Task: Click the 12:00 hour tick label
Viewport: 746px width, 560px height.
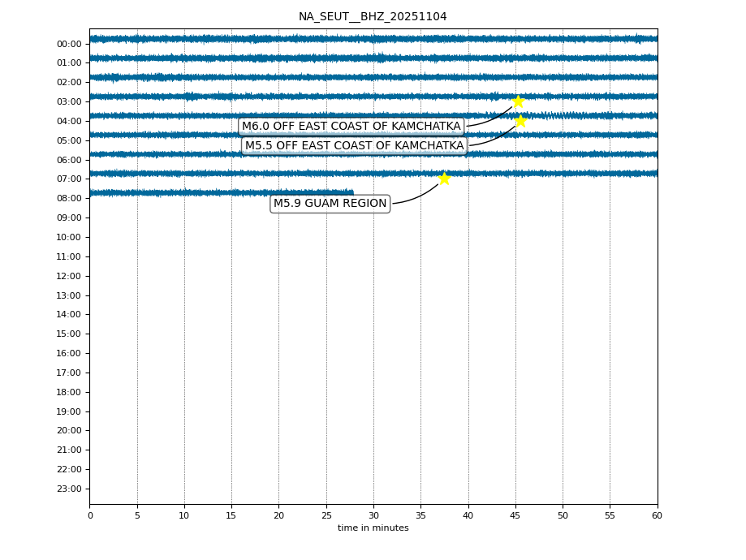Action: [x=69, y=276]
